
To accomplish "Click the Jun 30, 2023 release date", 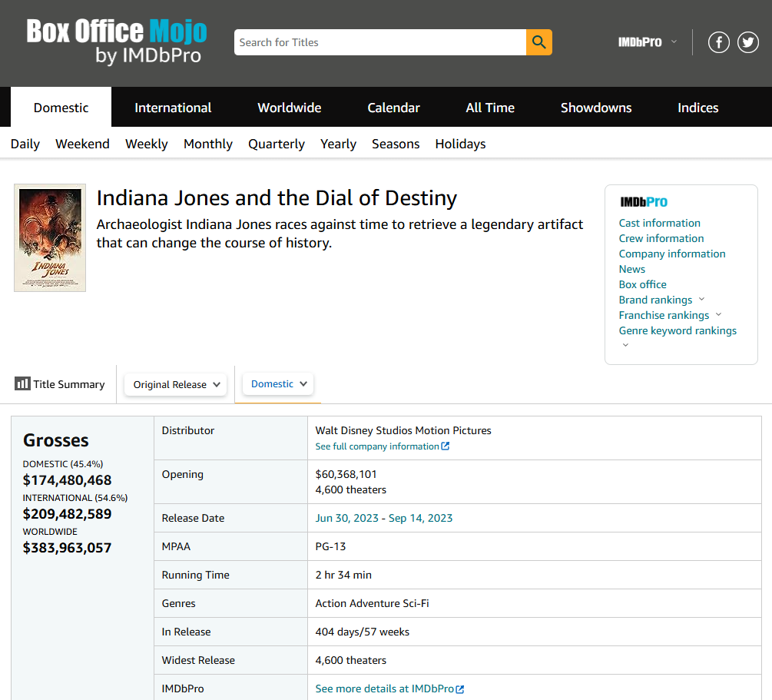I will click(346, 518).
